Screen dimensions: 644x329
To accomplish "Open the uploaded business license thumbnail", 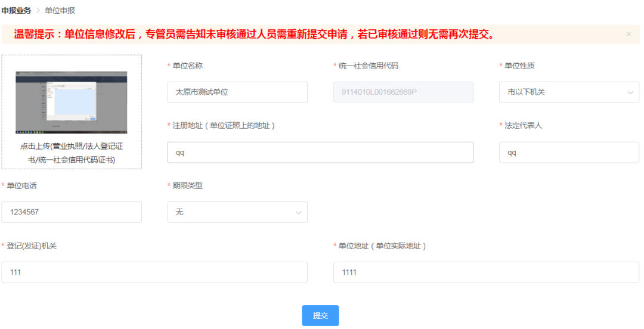I will [71, 103].
